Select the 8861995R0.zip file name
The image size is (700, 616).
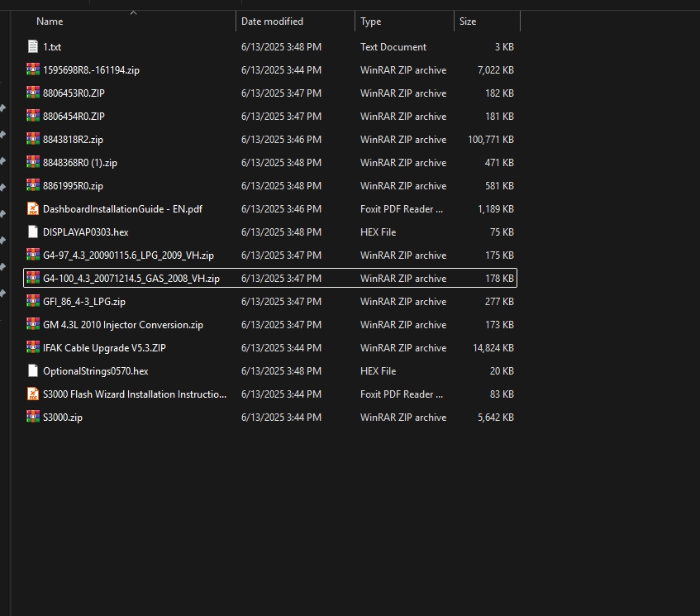point(73,186)
